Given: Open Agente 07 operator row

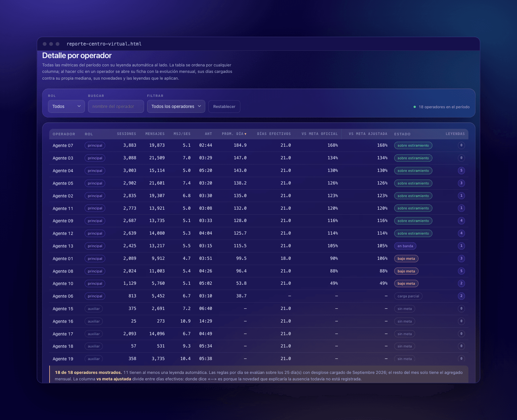Looking at the screenshot, I should (x=259, y=145).
